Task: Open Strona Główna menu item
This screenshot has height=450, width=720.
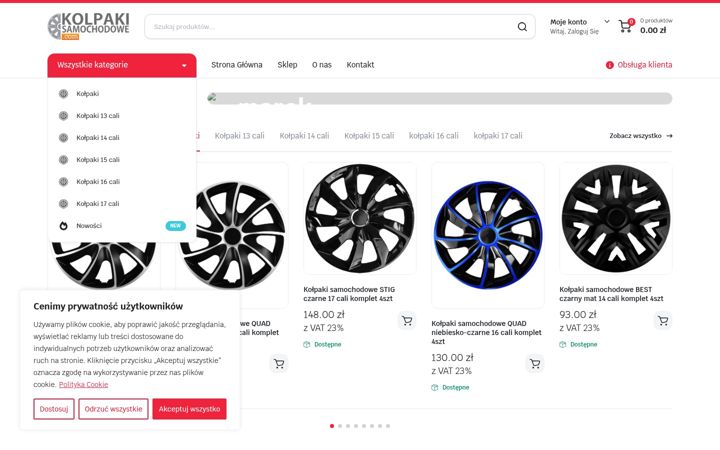Action: (x=236, y=65)
